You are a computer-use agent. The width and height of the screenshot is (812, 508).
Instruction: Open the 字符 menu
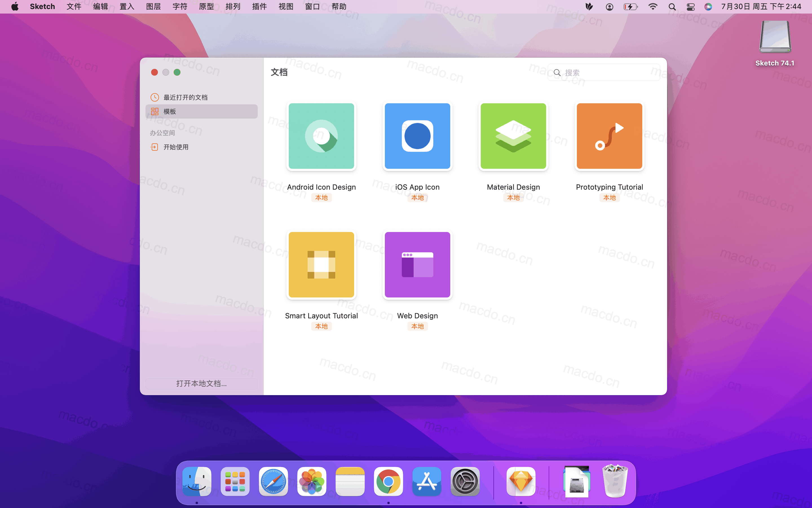tap(180, 7)
